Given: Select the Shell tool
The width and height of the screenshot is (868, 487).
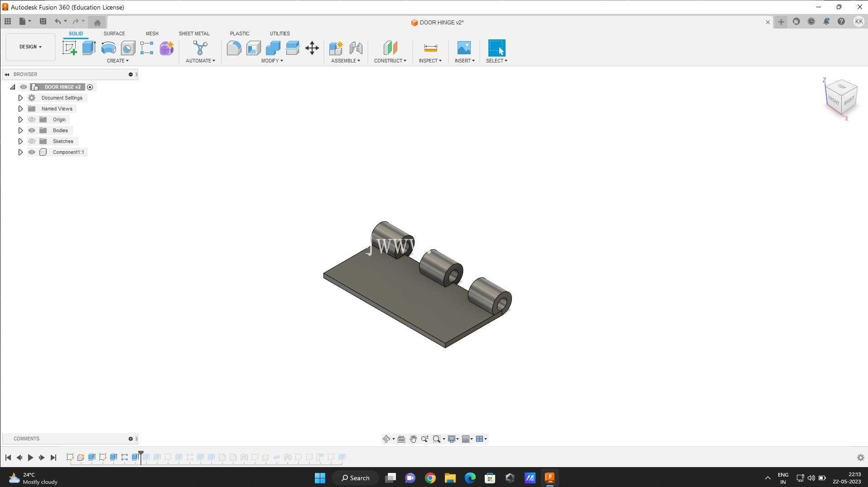Looking at the screenshot, I should click(253, 48).
